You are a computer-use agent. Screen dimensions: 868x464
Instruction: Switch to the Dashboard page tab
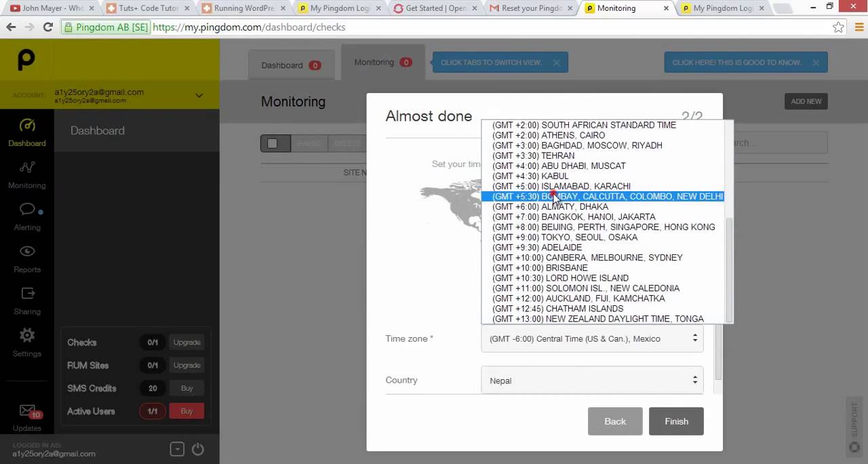[x=292, y=65]
